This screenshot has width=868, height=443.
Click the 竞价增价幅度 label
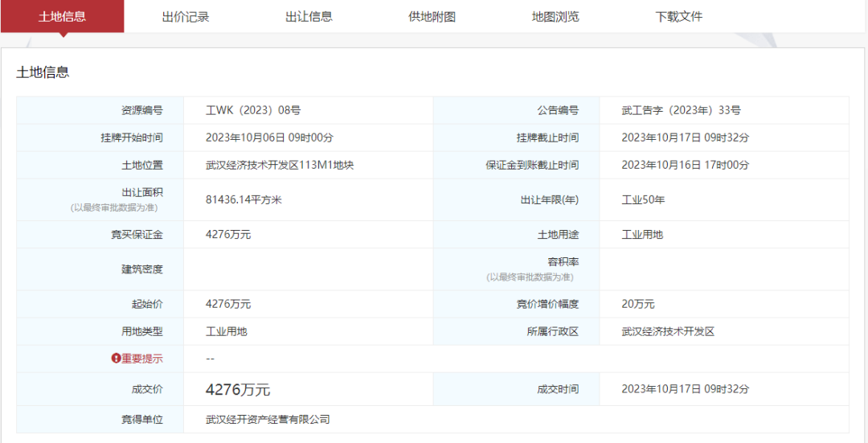(x=547, y=304)
